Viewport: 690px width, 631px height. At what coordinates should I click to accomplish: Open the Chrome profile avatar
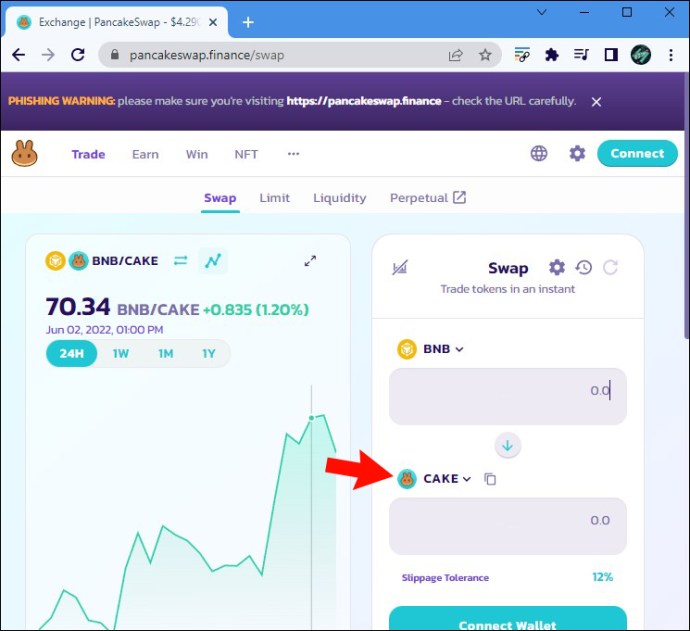[641, 55]
